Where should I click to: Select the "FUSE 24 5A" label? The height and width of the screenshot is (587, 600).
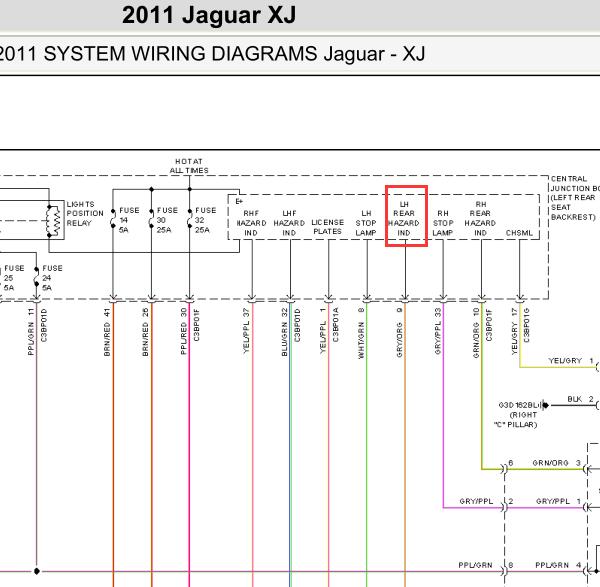[52, 278]
